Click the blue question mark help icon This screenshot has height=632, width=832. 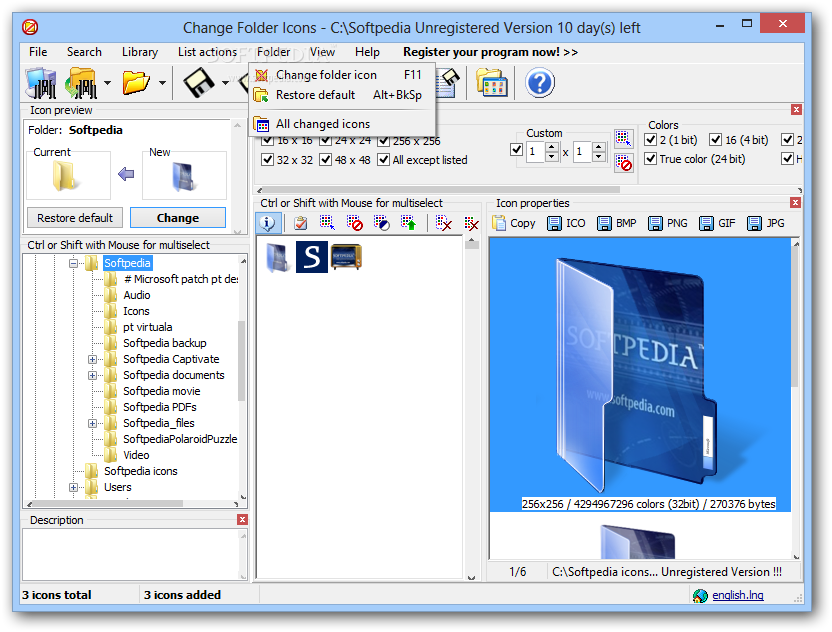tap(540, 83)
